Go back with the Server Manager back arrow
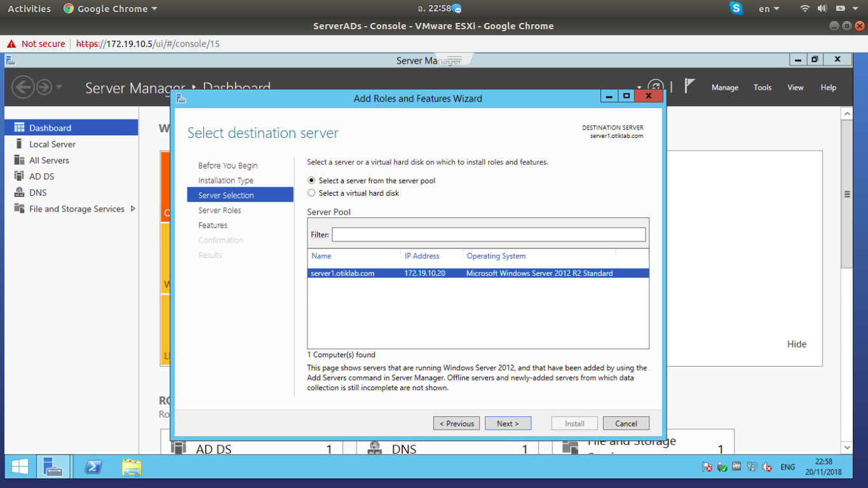The width and height of the screenshot is (868, 488). point(22,87)
